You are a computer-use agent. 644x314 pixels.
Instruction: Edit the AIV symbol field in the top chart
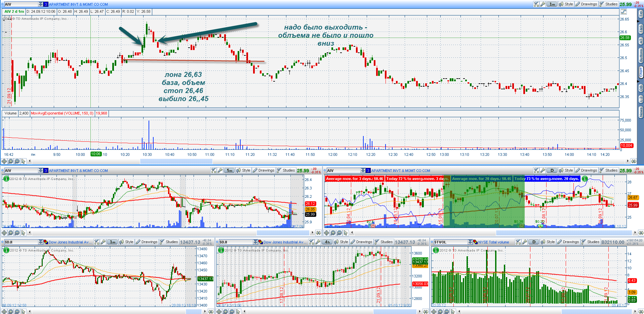21,4
